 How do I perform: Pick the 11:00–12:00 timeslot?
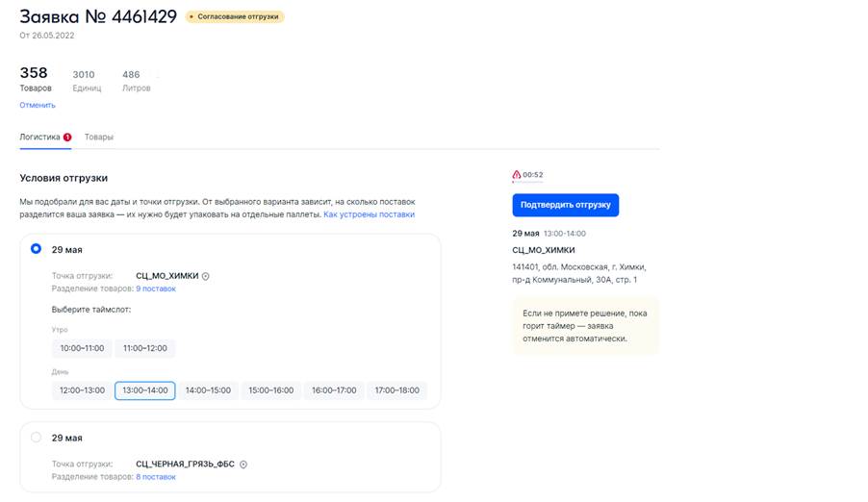coord(145,348)
